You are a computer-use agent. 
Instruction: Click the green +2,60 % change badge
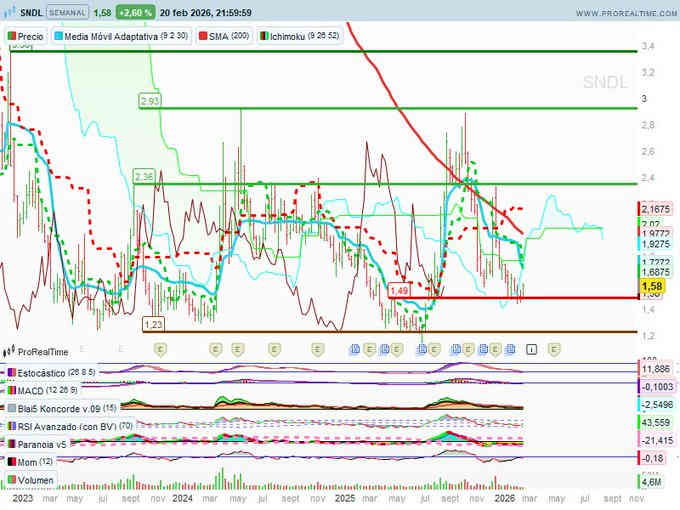pyautogui.click(x=134, y=13)
